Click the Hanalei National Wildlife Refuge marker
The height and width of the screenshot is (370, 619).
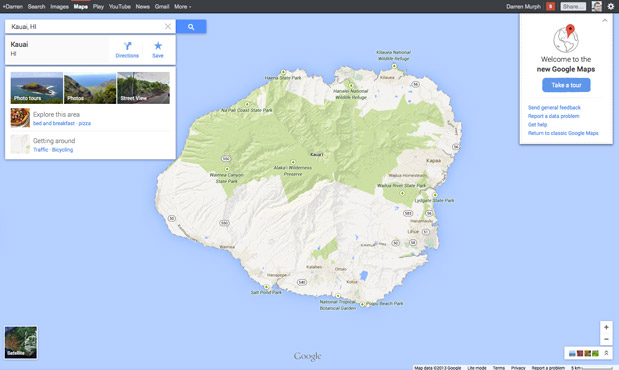[351, 85]
